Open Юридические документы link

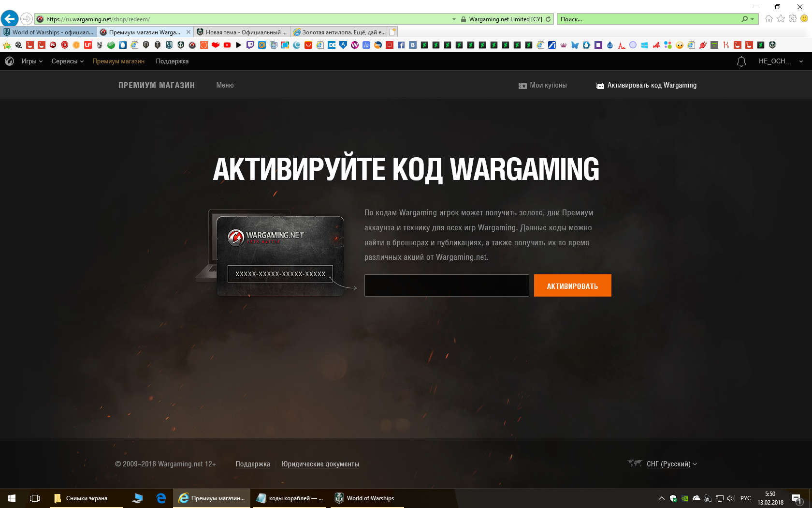pos(320,464)
